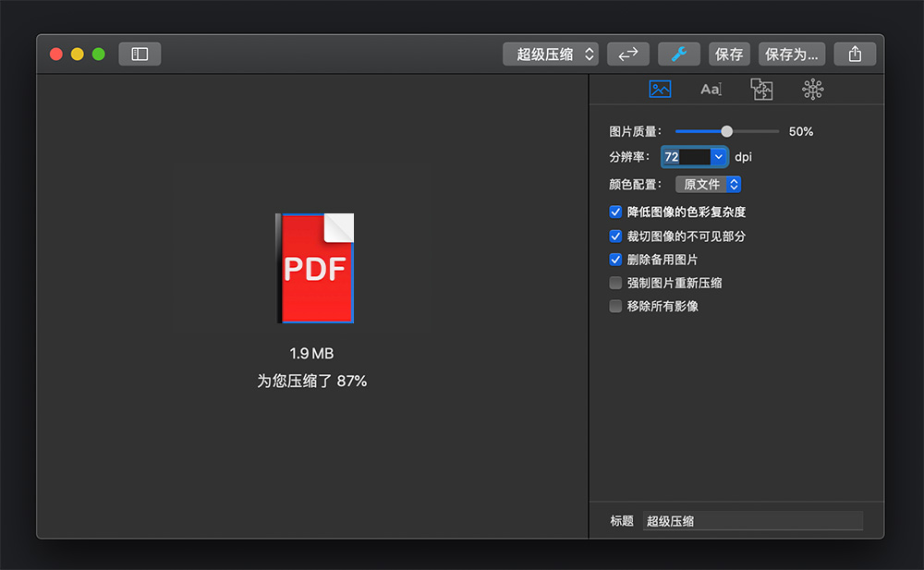The width and height of the screenshot is (924, 570).
Task: Click the red PDF file icon
Action: click(x=315, y=268)
